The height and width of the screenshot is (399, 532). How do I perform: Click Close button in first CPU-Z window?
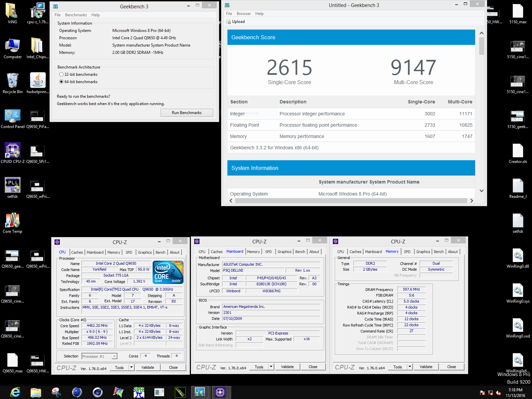click(x=173, y=367)
